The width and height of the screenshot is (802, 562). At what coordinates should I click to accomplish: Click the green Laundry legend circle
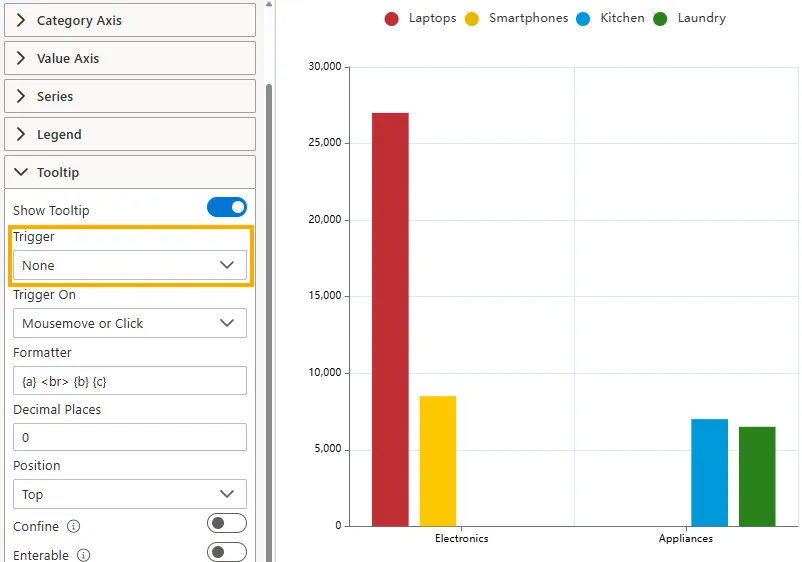tap(660, 19)
